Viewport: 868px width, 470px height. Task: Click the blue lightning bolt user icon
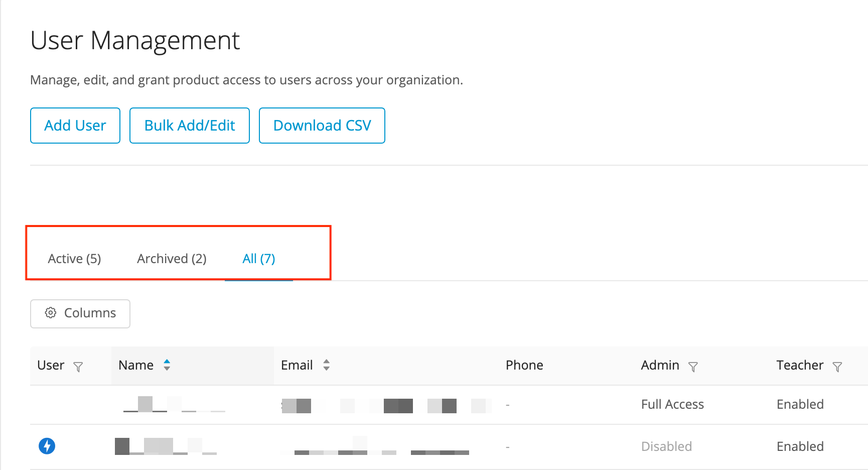pyautogui.click(x=47, y=446)
